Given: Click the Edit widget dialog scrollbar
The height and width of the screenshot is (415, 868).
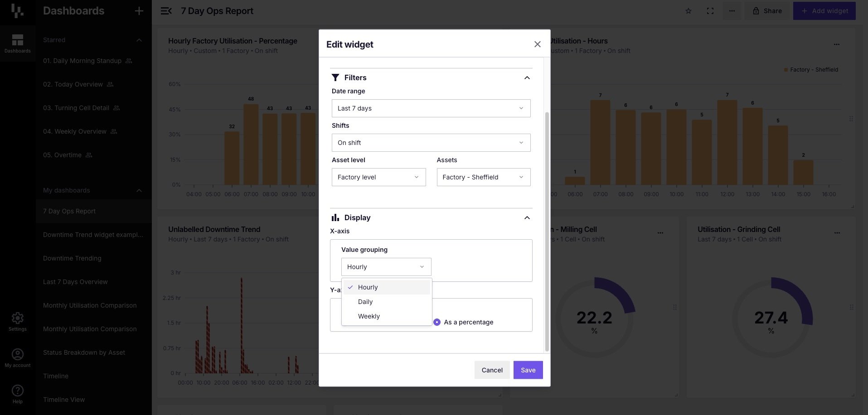Looking at the screenshot, I should point(547,231).
